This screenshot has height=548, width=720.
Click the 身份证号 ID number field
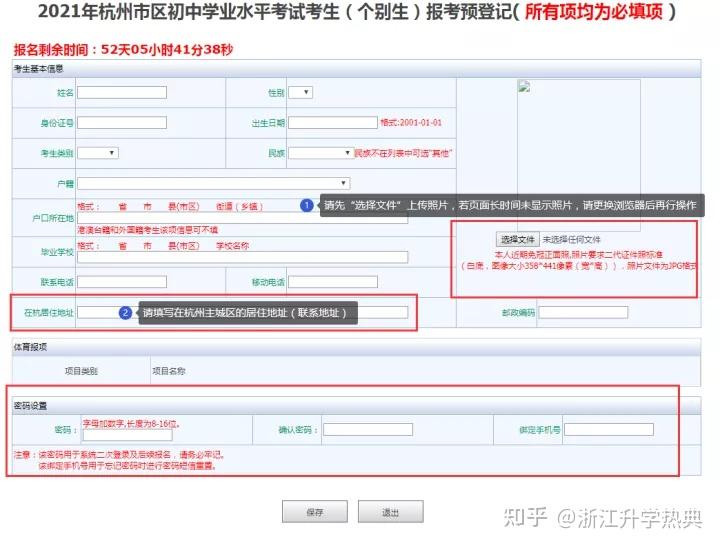tap(122, 123)
